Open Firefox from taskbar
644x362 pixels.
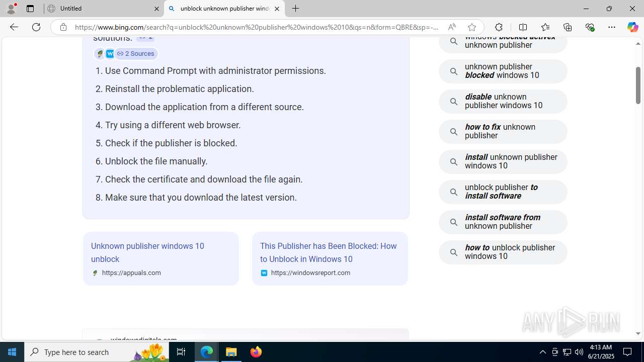[x=256, y=352]
